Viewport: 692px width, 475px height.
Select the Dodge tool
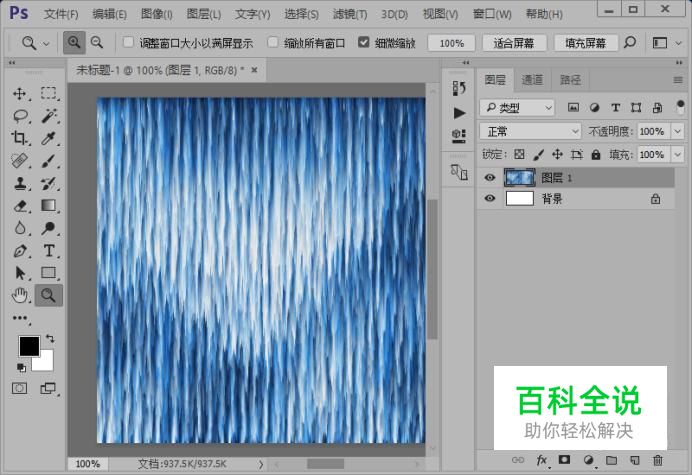49,228
